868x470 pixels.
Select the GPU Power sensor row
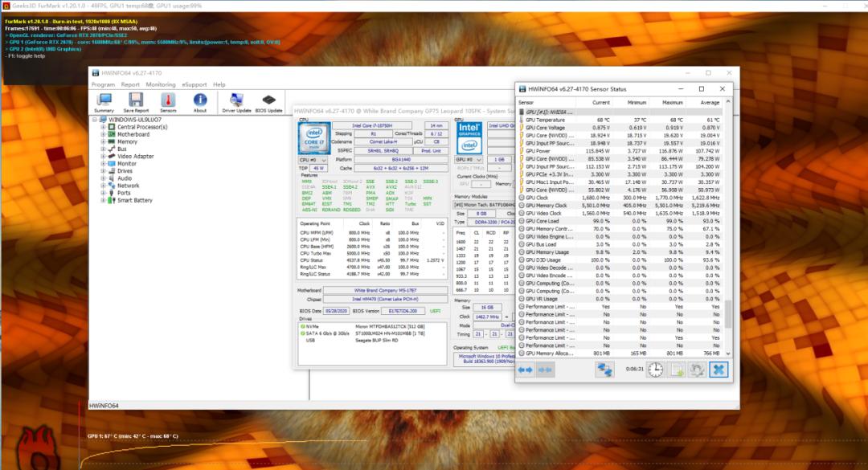620,150
